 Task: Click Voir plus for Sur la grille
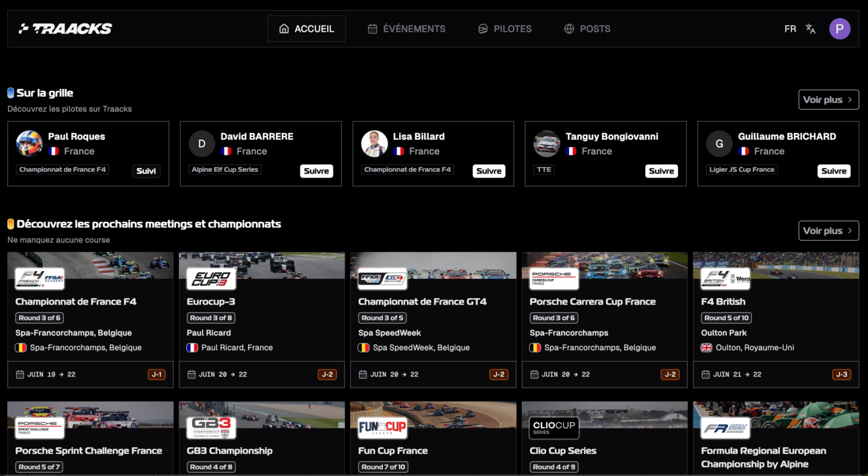(x=828, y=100)
